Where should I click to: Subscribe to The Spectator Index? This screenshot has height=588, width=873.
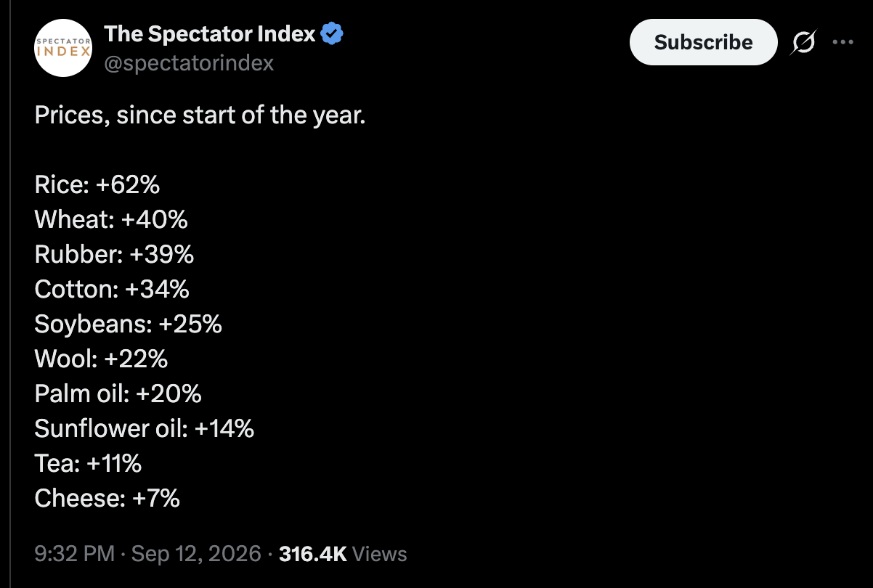click(x=703, y=42)
